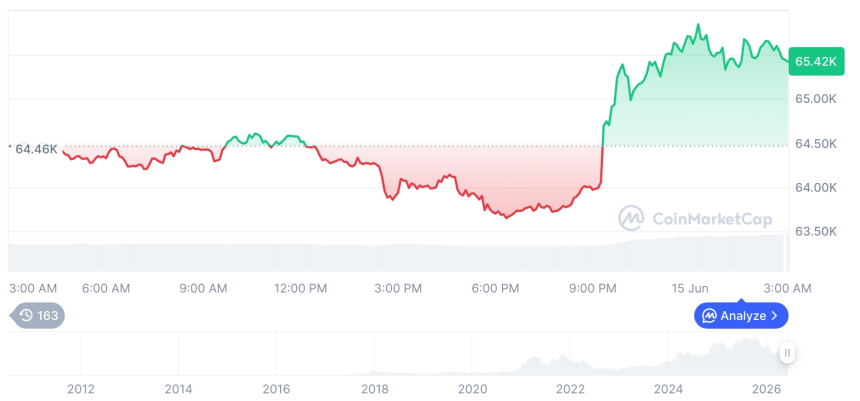Select the green 65.42K current price tag
860x401 pixels.
tap(816, 61)
